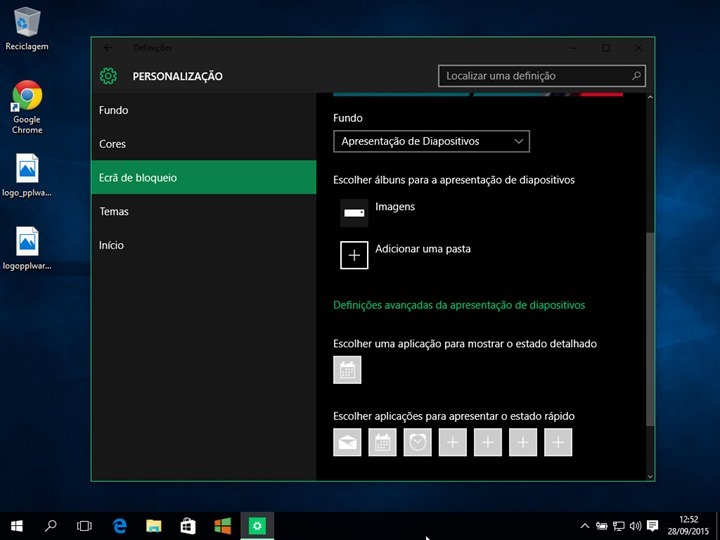Click the Localizar uma definição search field
This screenshot has width=720, height=540.
(x=542, y=76)
